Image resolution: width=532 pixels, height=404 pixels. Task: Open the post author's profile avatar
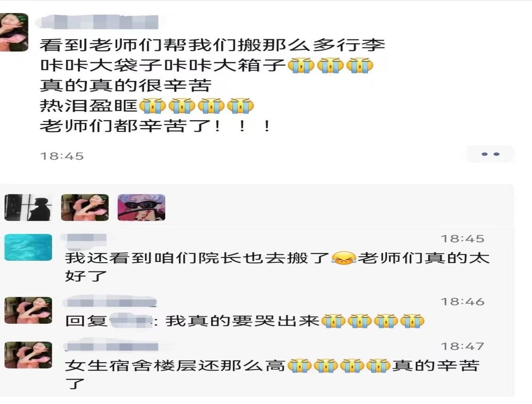[x=14, y=32]
